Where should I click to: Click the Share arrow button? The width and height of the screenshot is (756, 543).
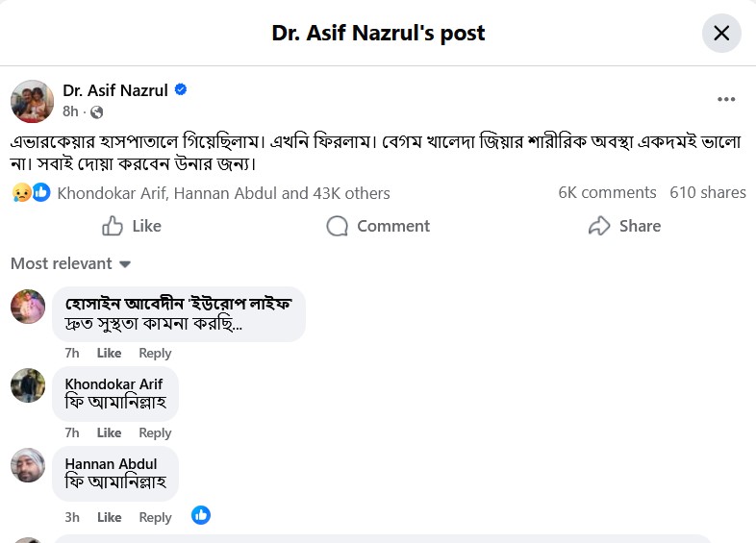click(624, 226)
